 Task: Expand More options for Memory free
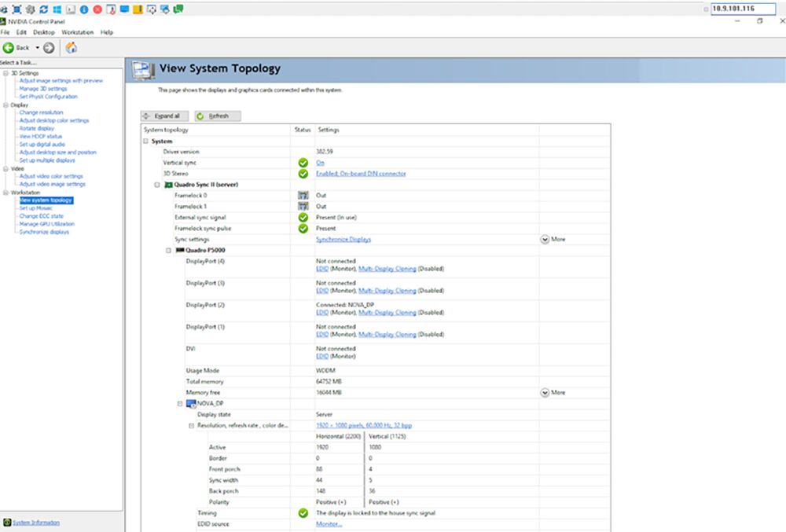click(553, 393)
